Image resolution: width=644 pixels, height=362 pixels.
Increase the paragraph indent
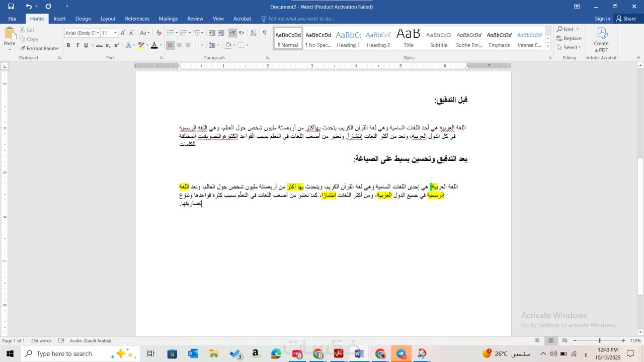(221, 33)
